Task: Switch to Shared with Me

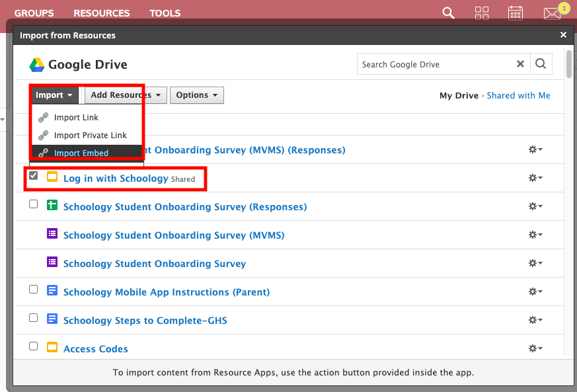Action: (518, 96)
